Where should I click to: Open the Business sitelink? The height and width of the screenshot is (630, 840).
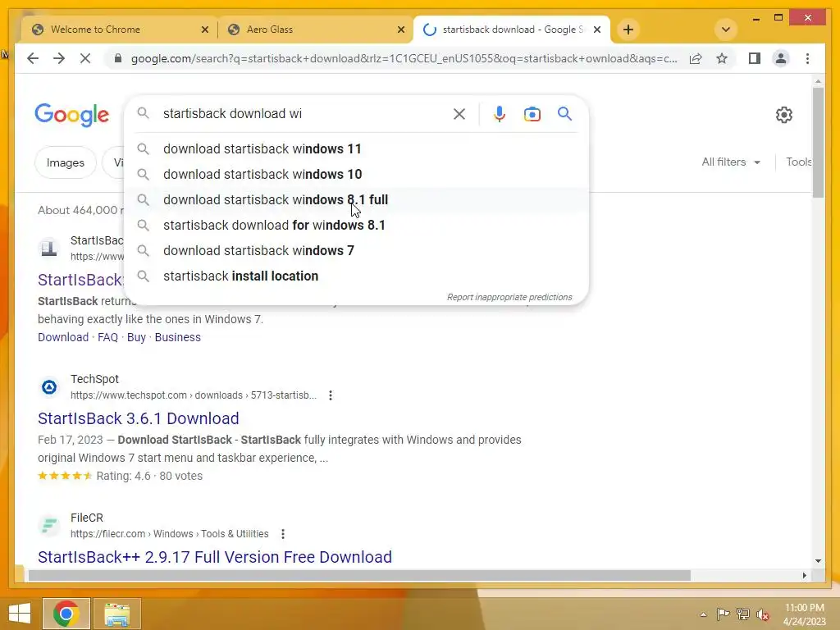(178, 337)
